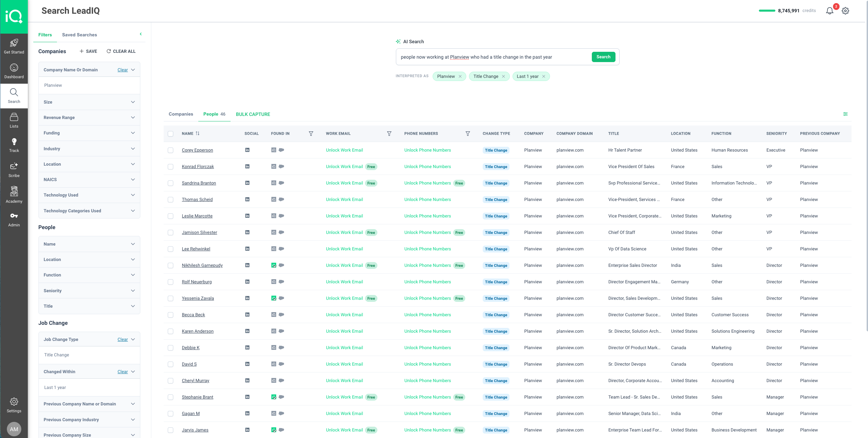Open the Track lightbulb section
The image size is (868, 438).
[x=14, y=145]
